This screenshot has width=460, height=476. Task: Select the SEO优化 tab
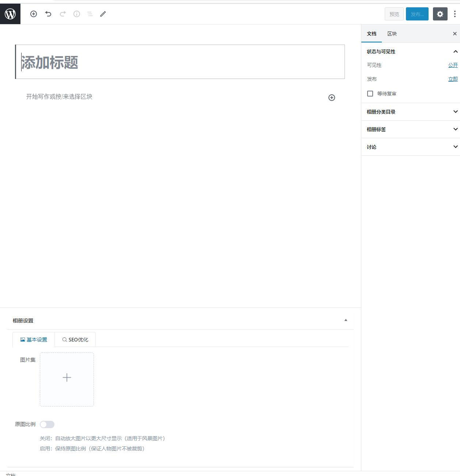pyautogui.click(x=75, y=340)
